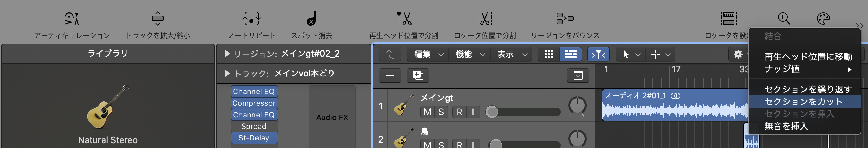The image size is (868, 148).
Task: Expand the リージョン inspector disclosure triangle
Action: point(227,54)
